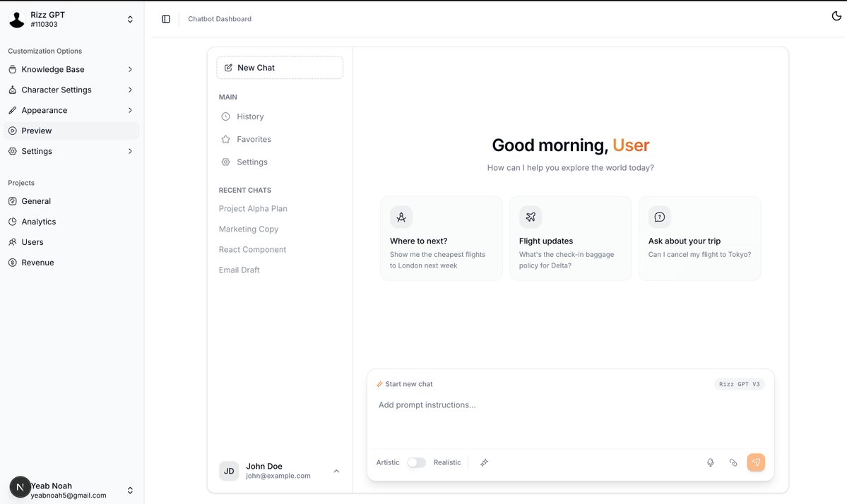Open the Project Alpha Plan chat

coord(253,209)
